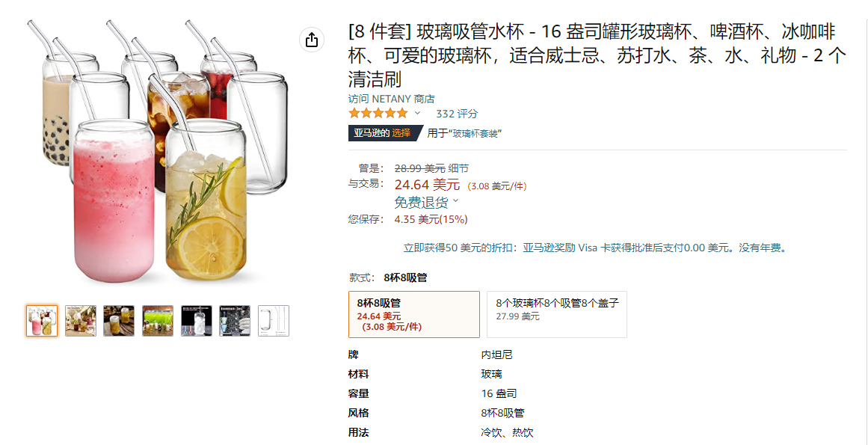The height and width of the screenshot is (445, 868).
Task: Show the third thumbnail with beer glasses
Action: click(x=119, y=320)
